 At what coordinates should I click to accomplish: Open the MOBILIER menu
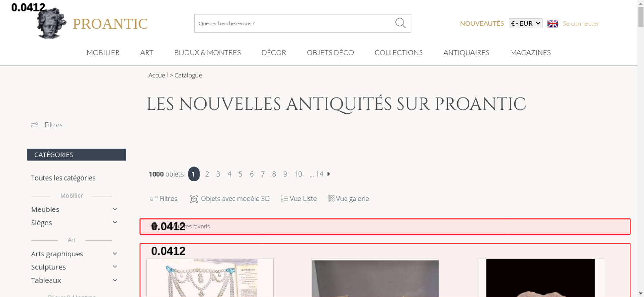tap(103, 52)
